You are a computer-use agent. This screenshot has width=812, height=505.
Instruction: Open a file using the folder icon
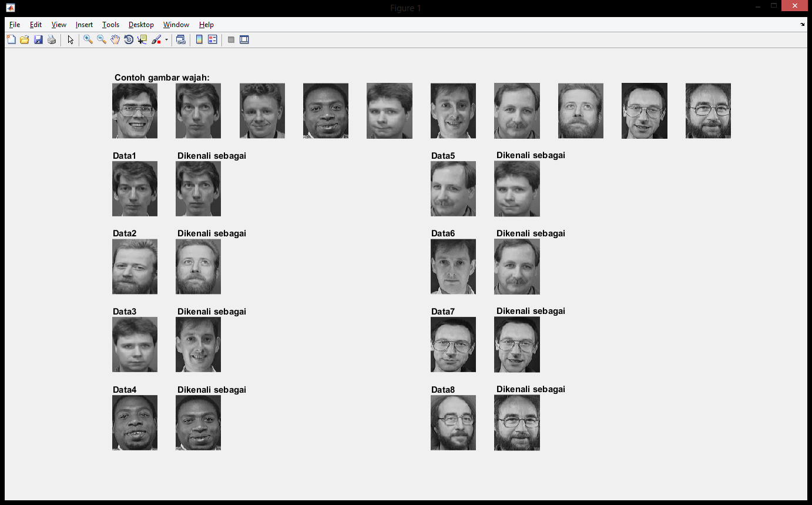pyautogui.click(x=25, y=40)
